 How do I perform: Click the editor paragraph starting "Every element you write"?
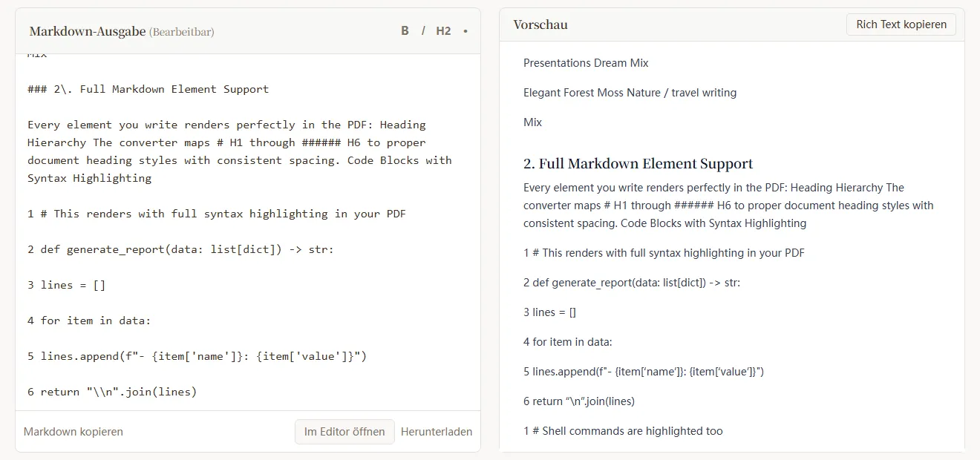(x=240, y=151)
